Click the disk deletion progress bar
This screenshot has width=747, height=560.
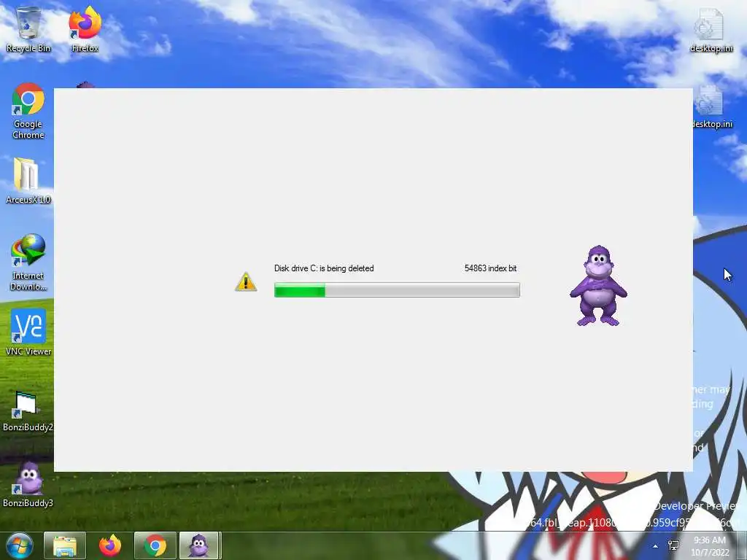pos(397,290)
